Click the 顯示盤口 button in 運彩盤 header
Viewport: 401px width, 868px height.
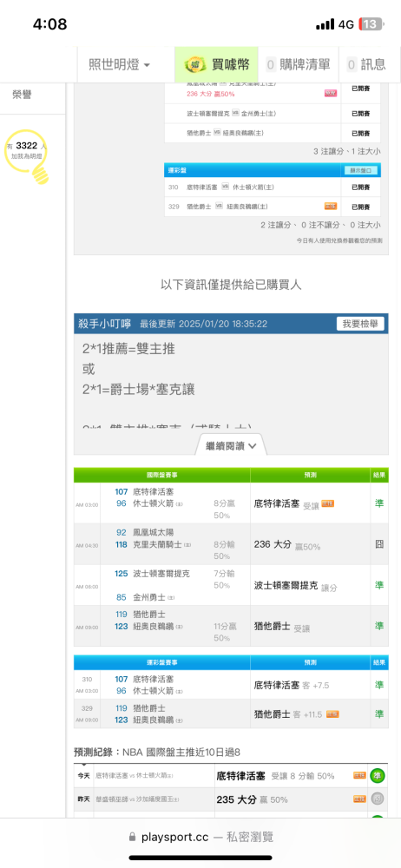361,170
